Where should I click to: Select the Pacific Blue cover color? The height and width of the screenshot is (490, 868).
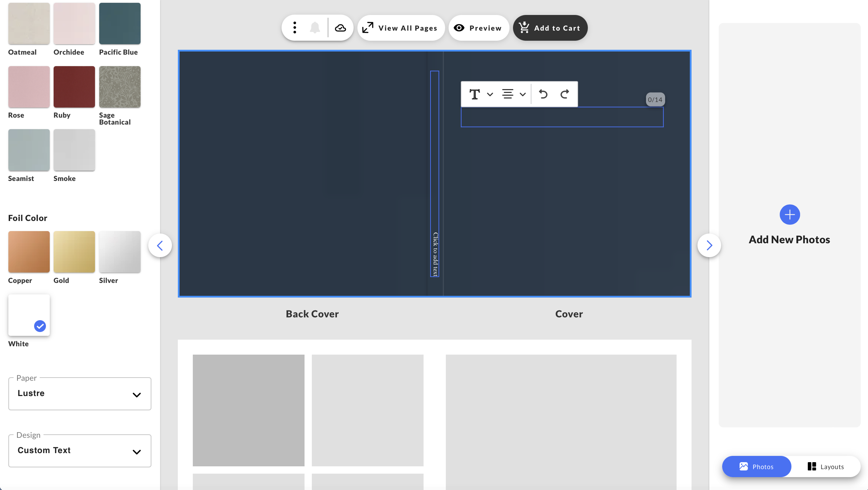pyautogui.click(x=120, y=23)
